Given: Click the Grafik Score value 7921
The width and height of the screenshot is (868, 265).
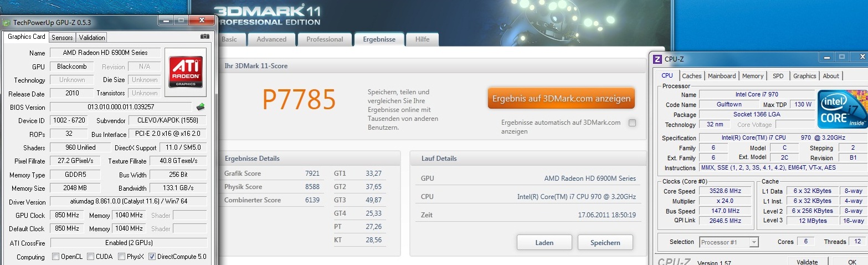Looking at the screenshot, I should (x=312, y=174).
